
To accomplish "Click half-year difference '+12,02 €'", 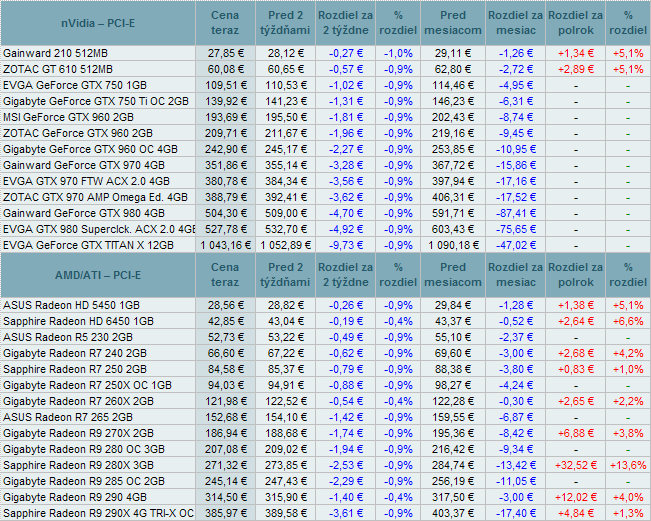I will point(576,497).
